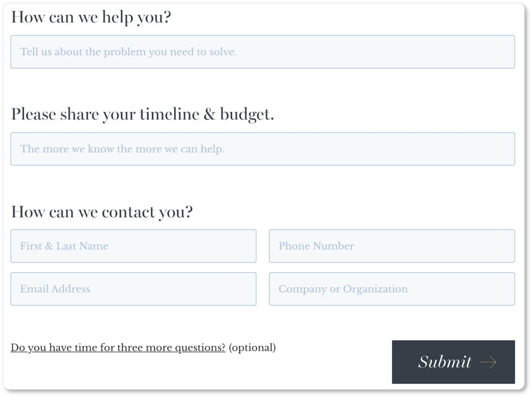
Task: Click the 'Please share your timeline & budget' heading
Action: click(x=142, y=114)
